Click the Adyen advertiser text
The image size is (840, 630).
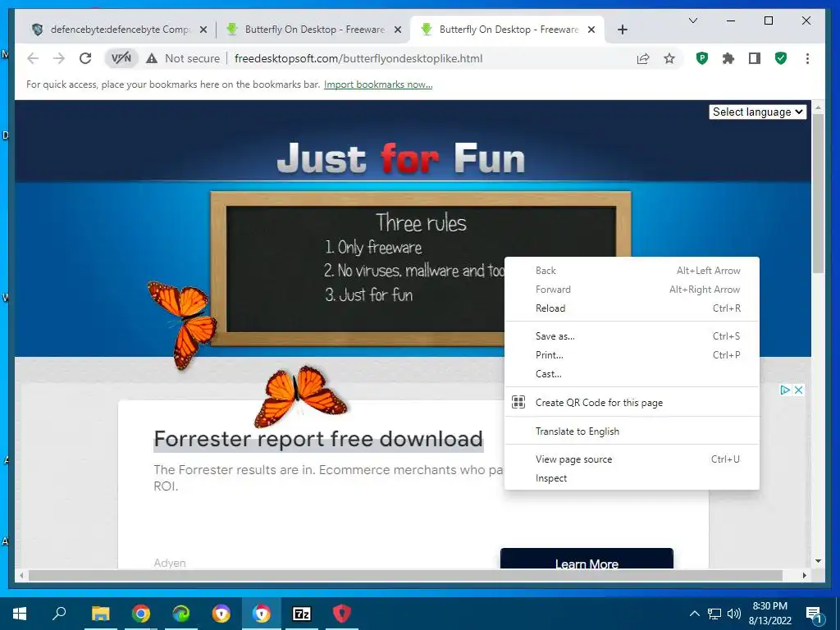pyautogui.click(x=170, y=563)
